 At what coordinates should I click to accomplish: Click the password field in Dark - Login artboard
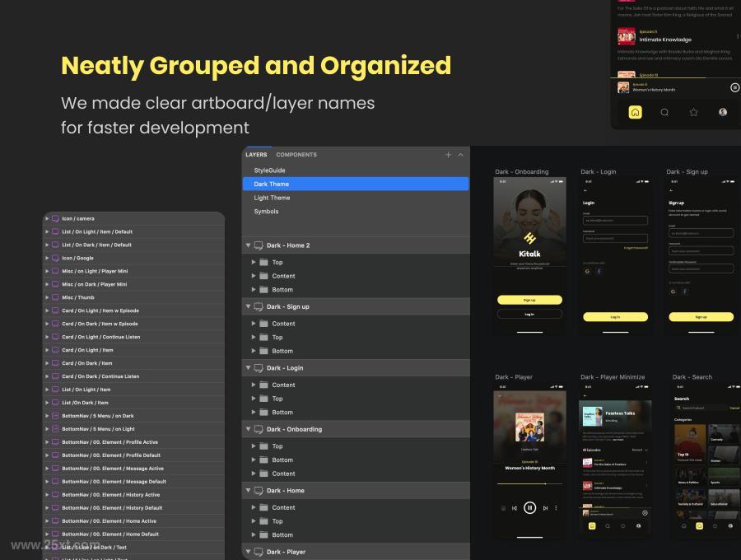coord(615,238)
